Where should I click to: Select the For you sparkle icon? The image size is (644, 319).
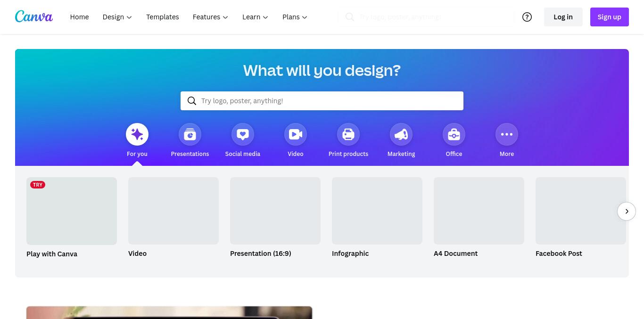point(137,134)
